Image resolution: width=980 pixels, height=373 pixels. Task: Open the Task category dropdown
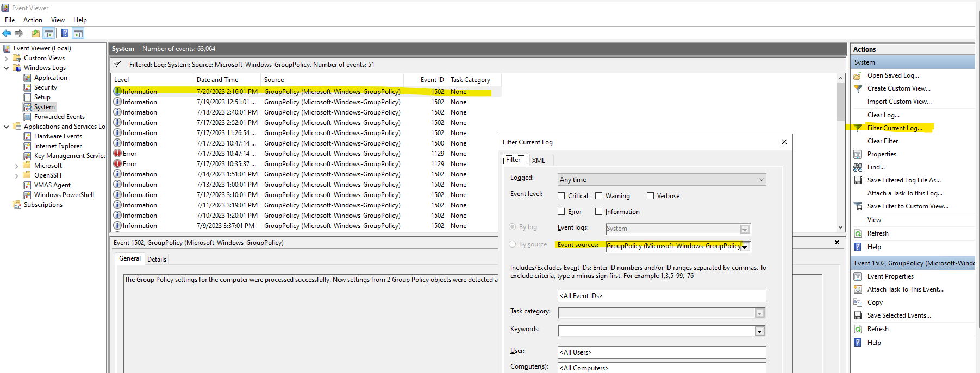click(x=760, y=313)
